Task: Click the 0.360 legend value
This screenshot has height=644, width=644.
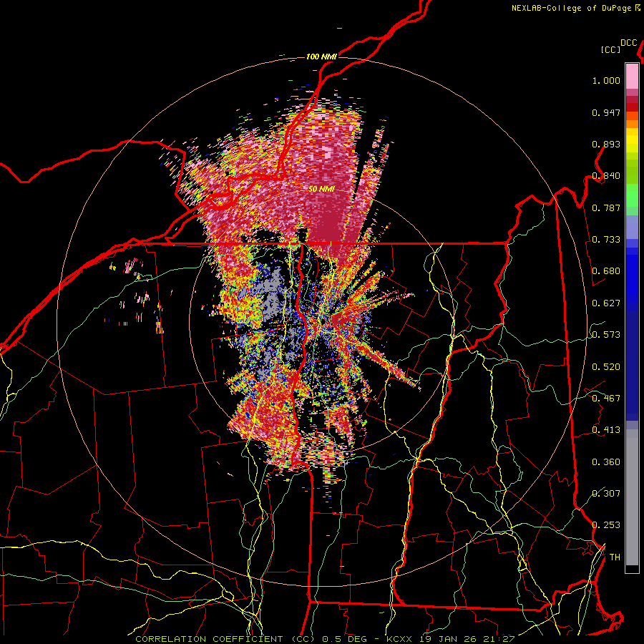Action: click(x=606, y=462)
